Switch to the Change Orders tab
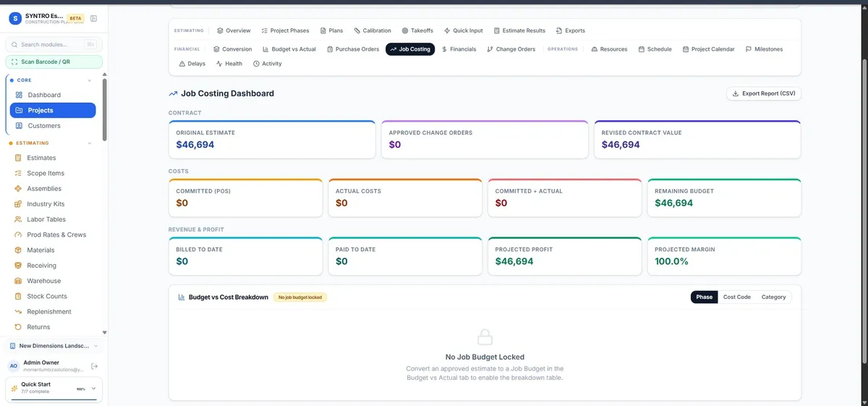The height and width of the screenshot is (406, 868). (x=511, y=49)
